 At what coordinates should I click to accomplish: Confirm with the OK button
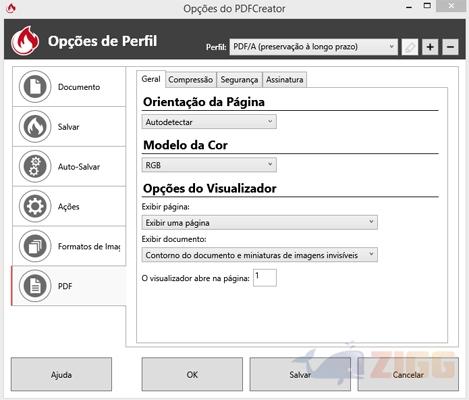click(192, 374)
